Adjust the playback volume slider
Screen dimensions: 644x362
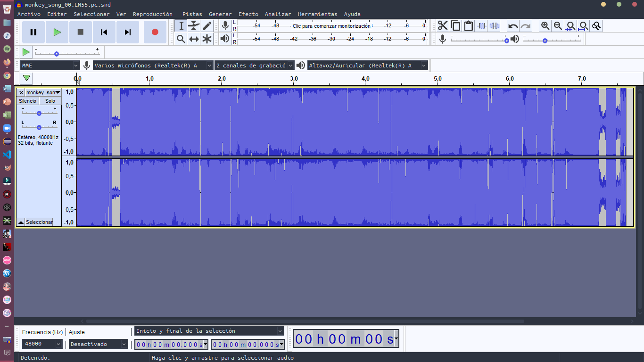(x=552, y=41)
